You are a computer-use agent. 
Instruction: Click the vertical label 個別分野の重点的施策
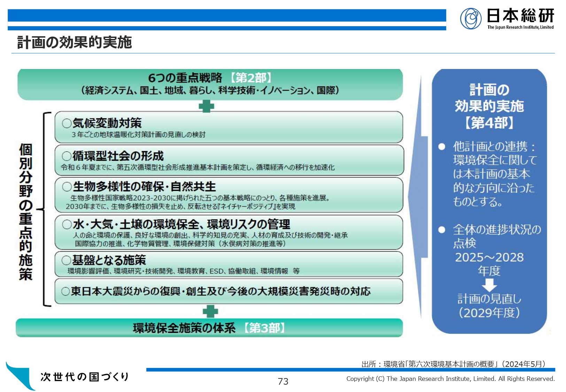26,212
